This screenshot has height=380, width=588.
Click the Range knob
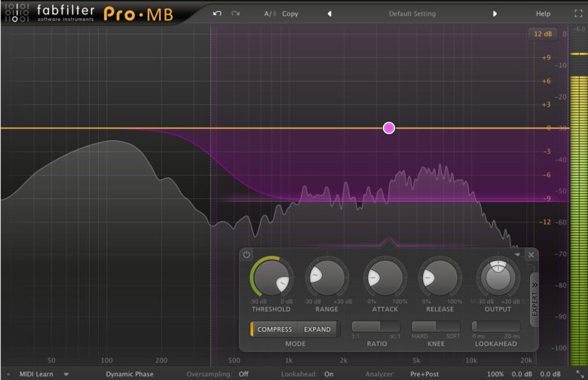click(x=326, y=277)
